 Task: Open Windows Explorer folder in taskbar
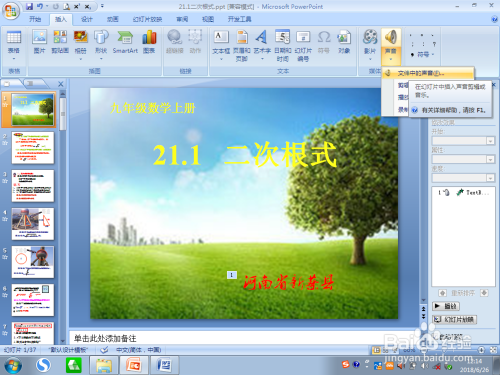coord(104,365)
